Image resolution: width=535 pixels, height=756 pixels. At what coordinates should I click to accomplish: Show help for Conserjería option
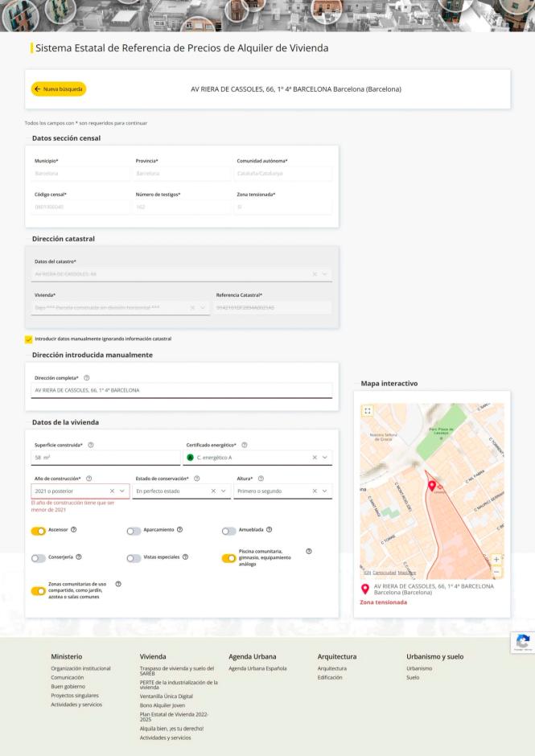click(x=78, y=557)
